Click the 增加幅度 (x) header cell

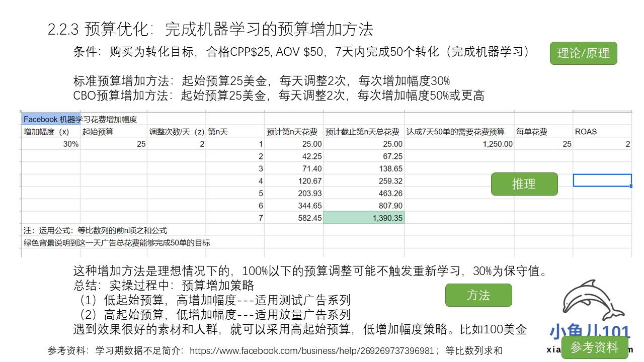(50, 132)
